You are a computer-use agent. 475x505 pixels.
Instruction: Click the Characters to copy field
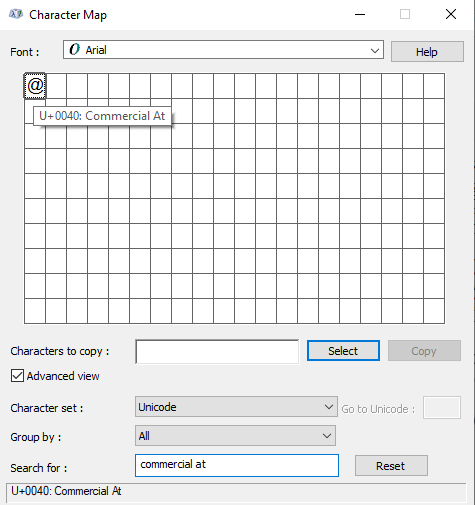point(217,351)
